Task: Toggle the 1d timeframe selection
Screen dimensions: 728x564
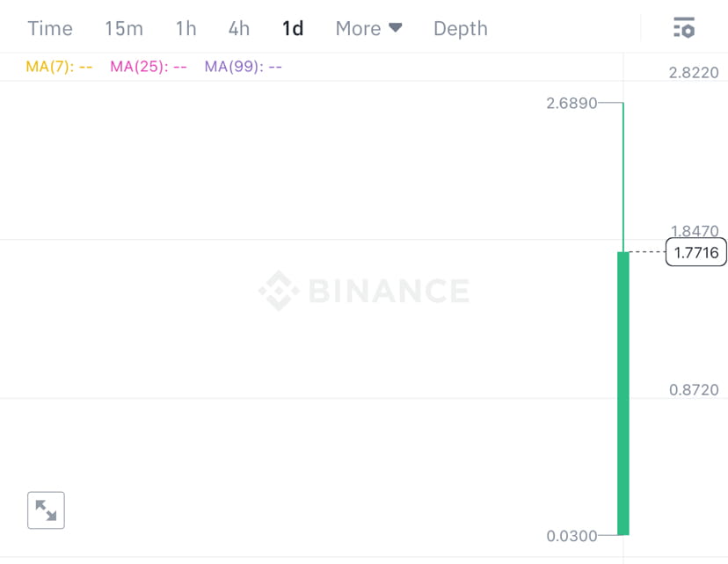Action: (293, 27)
